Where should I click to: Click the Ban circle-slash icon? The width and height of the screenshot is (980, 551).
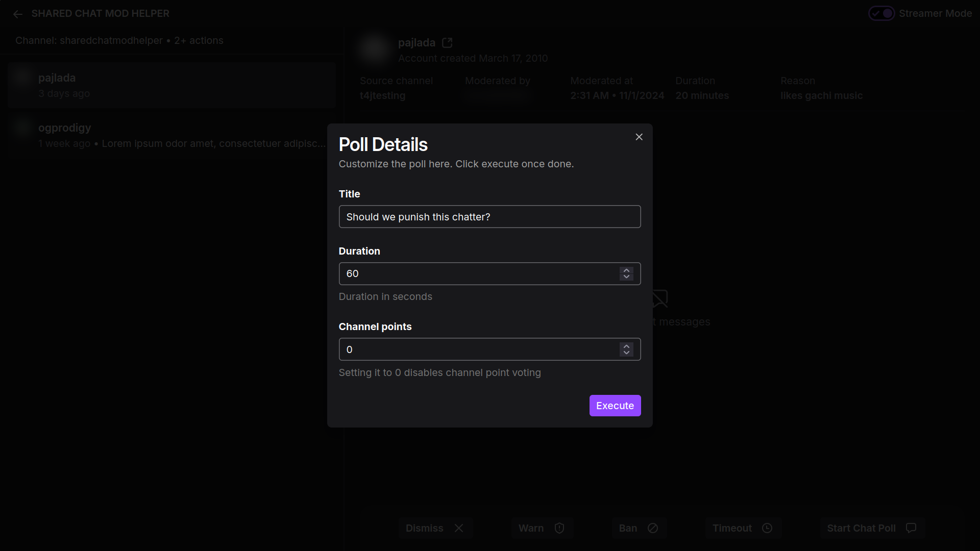point(653,528)
